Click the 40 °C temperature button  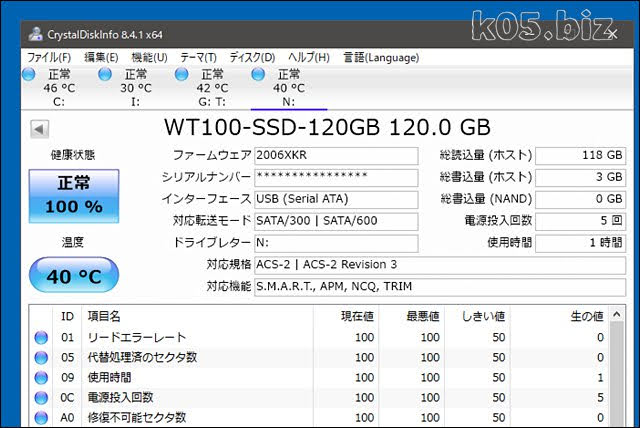pyautogui.click(x=74, y=275)
